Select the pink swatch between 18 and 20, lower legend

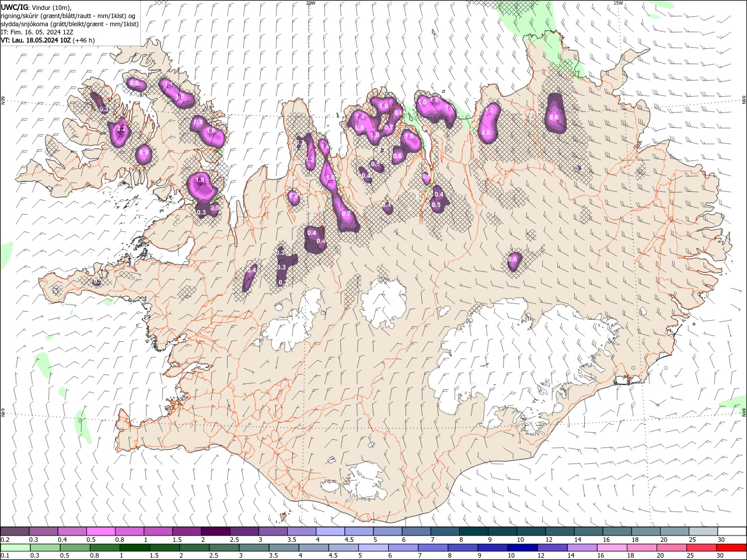[642, 548]
